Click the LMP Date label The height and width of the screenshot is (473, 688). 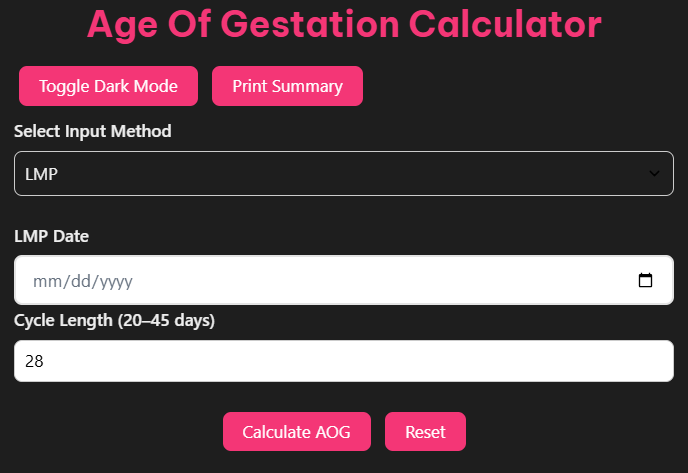(x=51, y=236)
